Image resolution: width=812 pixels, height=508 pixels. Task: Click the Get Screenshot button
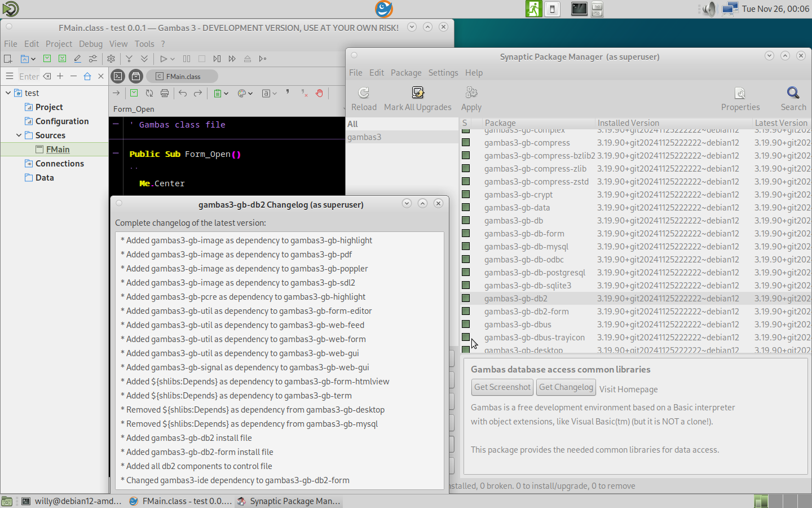pyautogui.click(x=502, y=387)
